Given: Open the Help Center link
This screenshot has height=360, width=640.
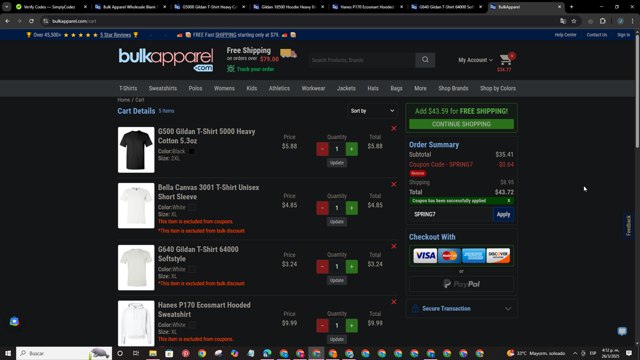Looking at the screenshot, I should click(x=565, y=35).
